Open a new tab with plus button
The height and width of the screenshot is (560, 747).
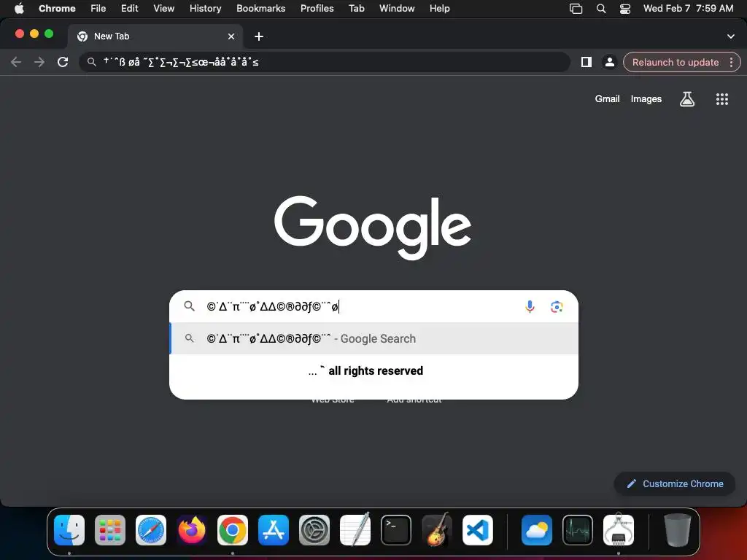coord(259,36)
